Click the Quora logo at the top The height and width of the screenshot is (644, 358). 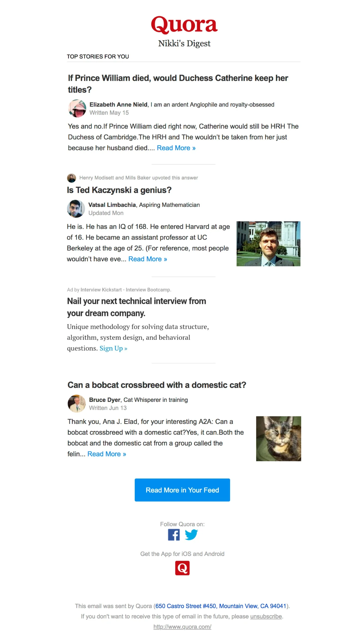[184, 25]
